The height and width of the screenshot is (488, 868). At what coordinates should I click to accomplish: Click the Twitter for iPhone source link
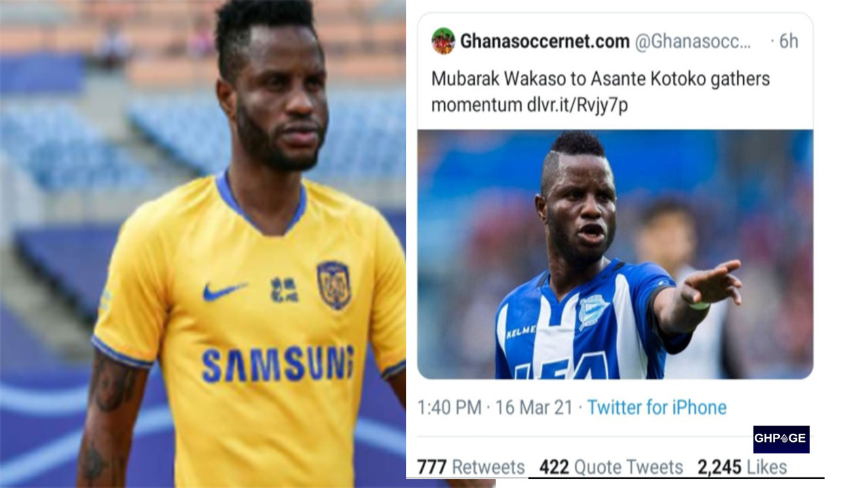point(656,407)
